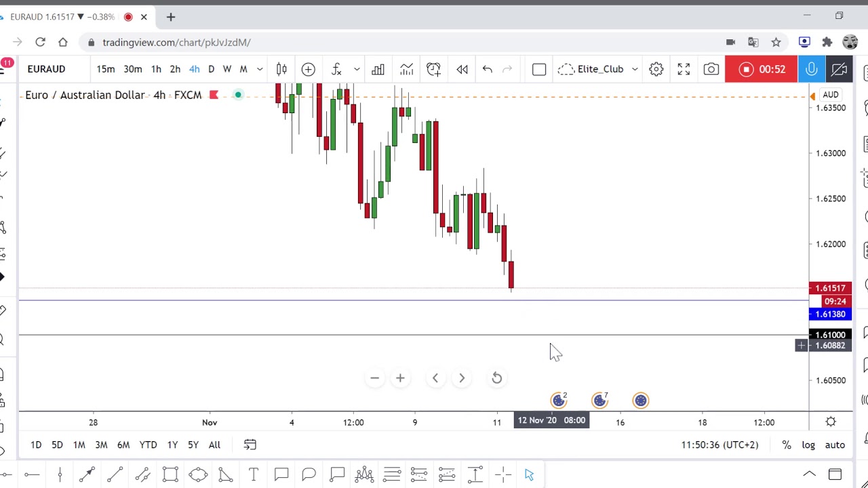Switch to 30m timeframe
This screenshot has width=868, height=488.
(x=133, y=69)
